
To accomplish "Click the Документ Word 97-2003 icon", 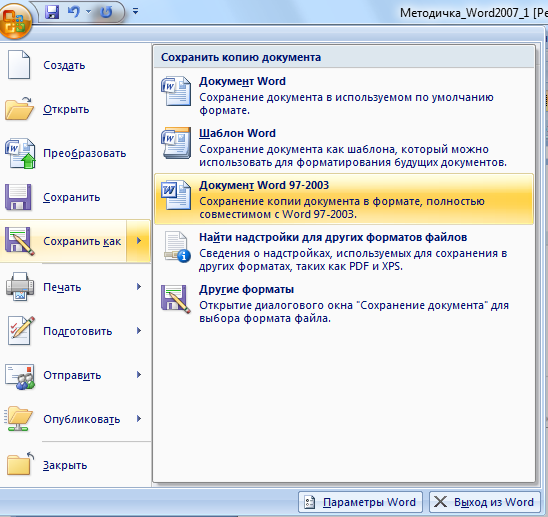I will (176, 195).
